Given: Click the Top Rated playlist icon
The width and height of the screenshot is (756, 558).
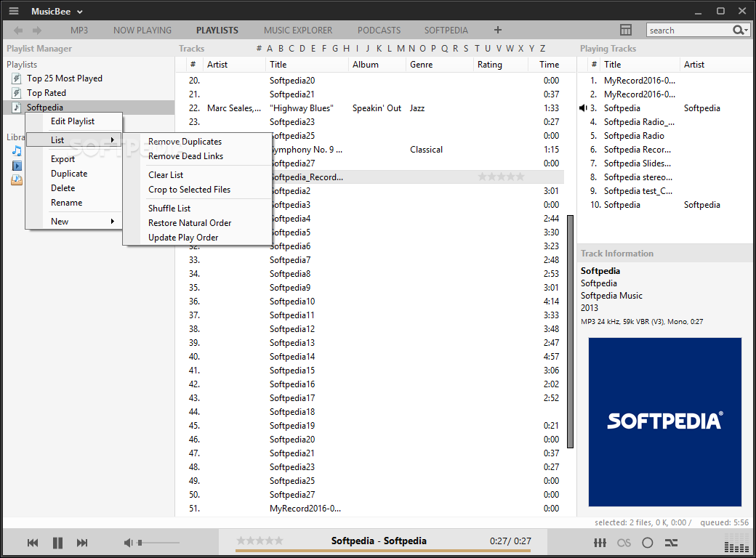Looking at the screenshot, I should tap(17, 93).
